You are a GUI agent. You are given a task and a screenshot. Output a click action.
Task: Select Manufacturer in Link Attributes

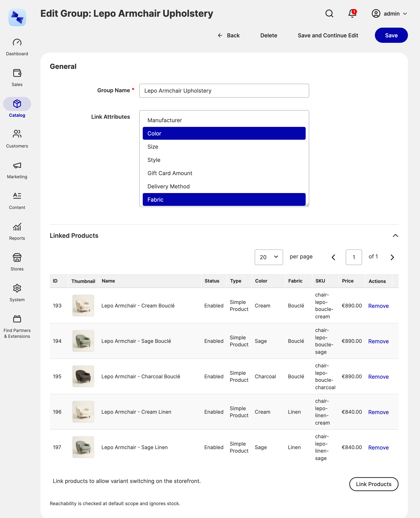224,120
